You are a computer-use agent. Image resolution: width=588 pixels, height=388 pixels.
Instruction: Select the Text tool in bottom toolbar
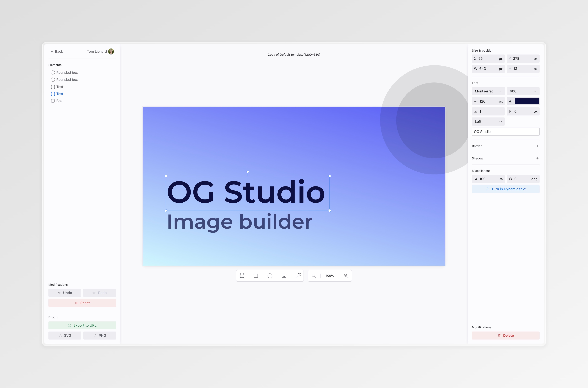242,276
